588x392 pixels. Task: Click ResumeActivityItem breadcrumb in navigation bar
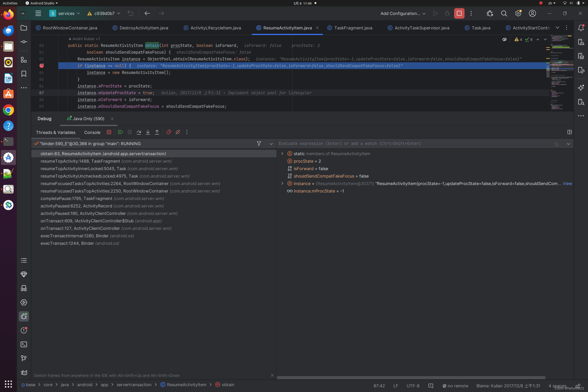pyautogui.click(x=186, y=385)
